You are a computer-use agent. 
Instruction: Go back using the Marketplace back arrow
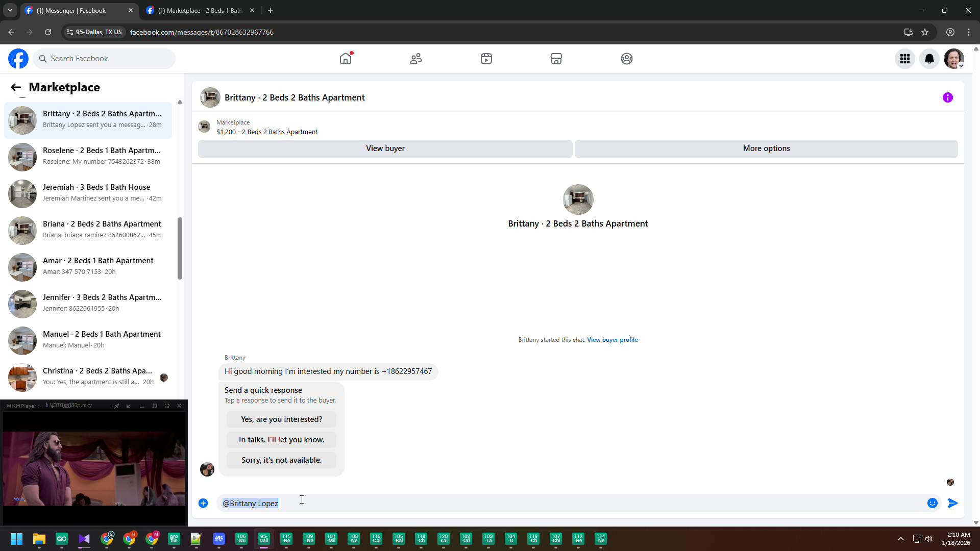click(16, 87)
